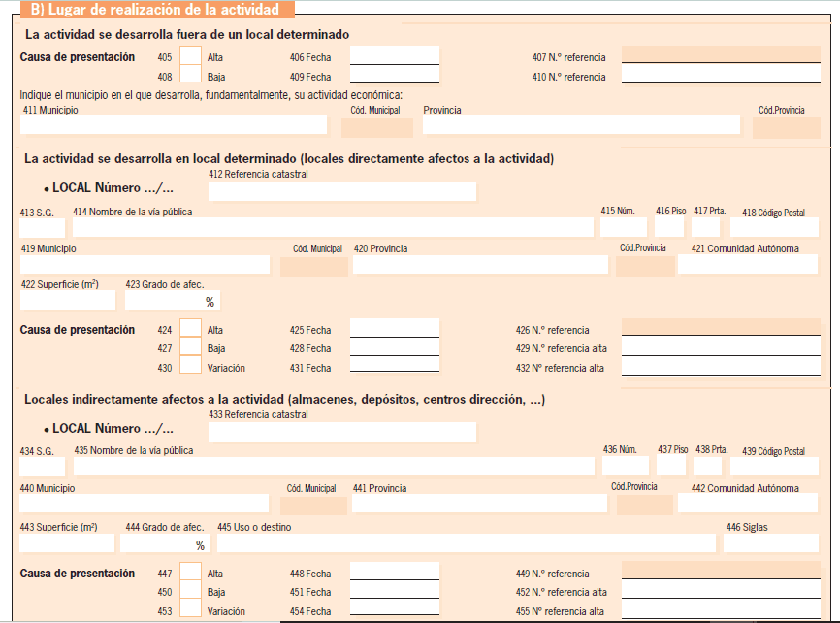Click the Provincia field next to 411 Municipio
Image resolution: width=840 pixels, height=623 pixels.
[581, 125]
